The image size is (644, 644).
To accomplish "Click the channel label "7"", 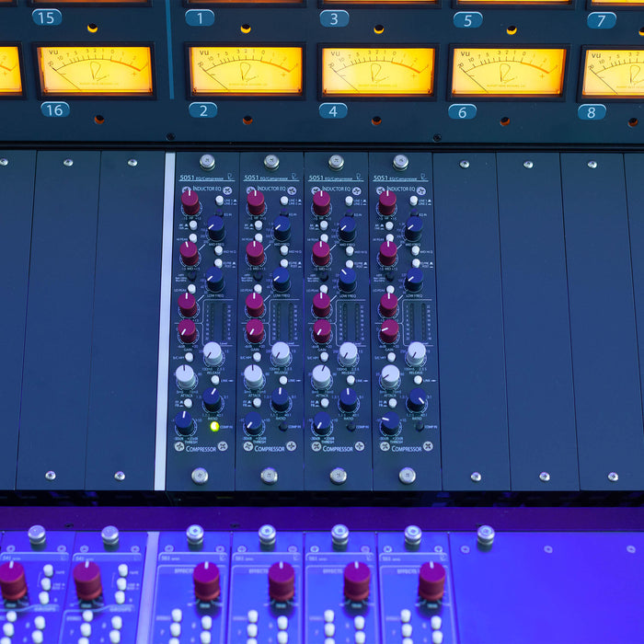I will coord(602,20).
